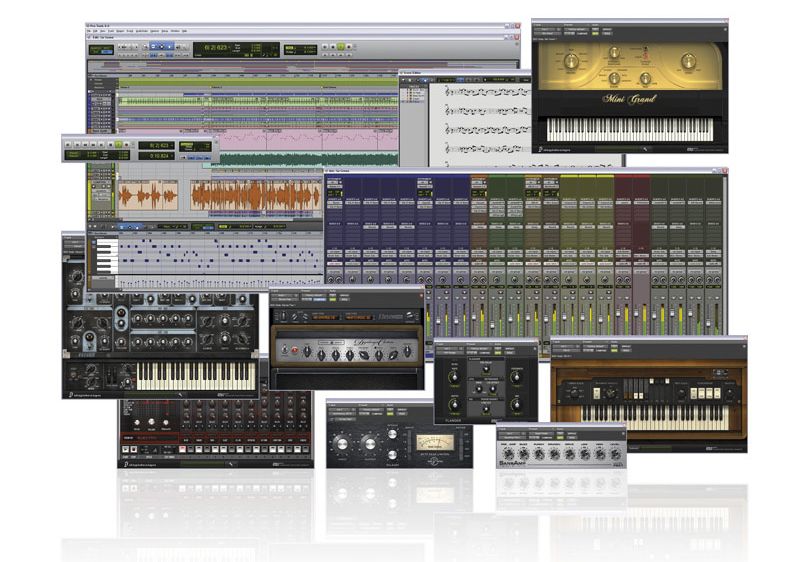Screen dimensions: 800x562
Task: Click the rightmost knob on the Eleven amp
Action: [408, 351]
